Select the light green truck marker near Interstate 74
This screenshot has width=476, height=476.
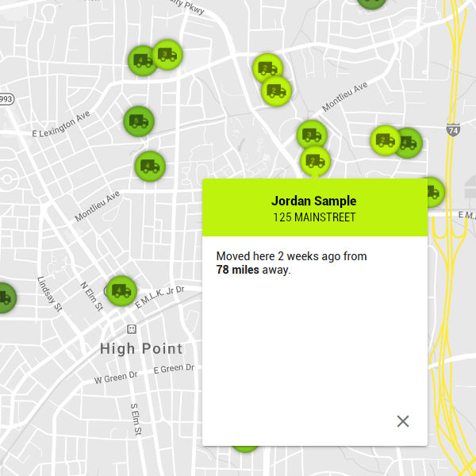[x=385, y=140]
